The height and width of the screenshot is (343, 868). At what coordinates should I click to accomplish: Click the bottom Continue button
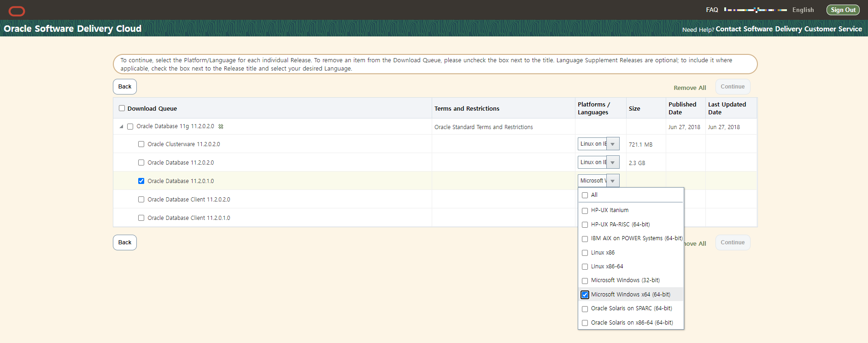click(x=733, y=242)
